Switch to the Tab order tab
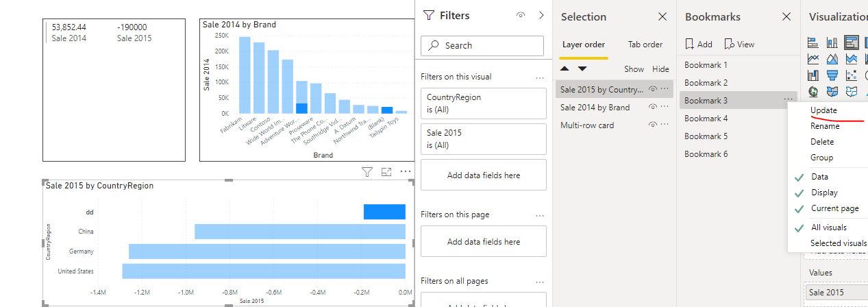 [x=645, y=45]
